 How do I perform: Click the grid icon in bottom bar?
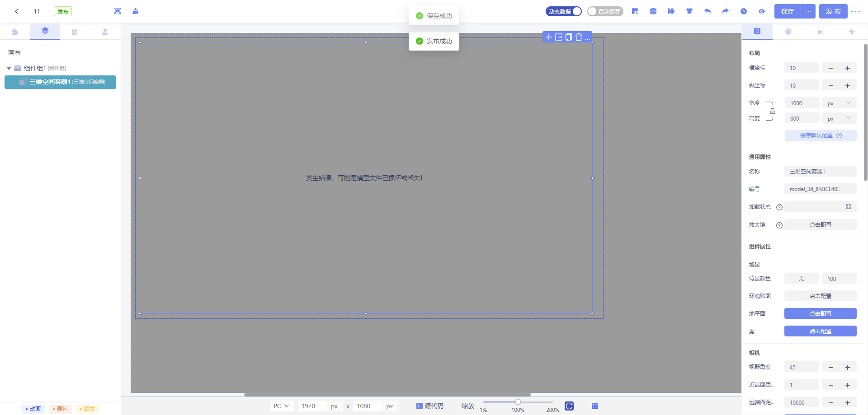click(595, 406)
